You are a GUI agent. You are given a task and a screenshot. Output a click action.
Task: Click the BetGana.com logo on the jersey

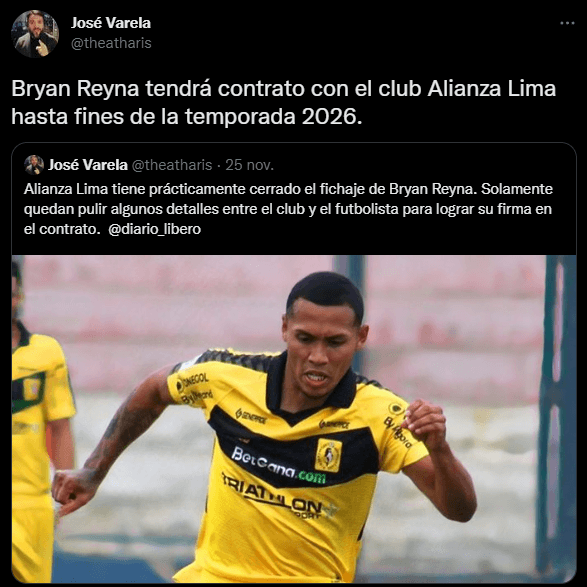pos(278,465)
